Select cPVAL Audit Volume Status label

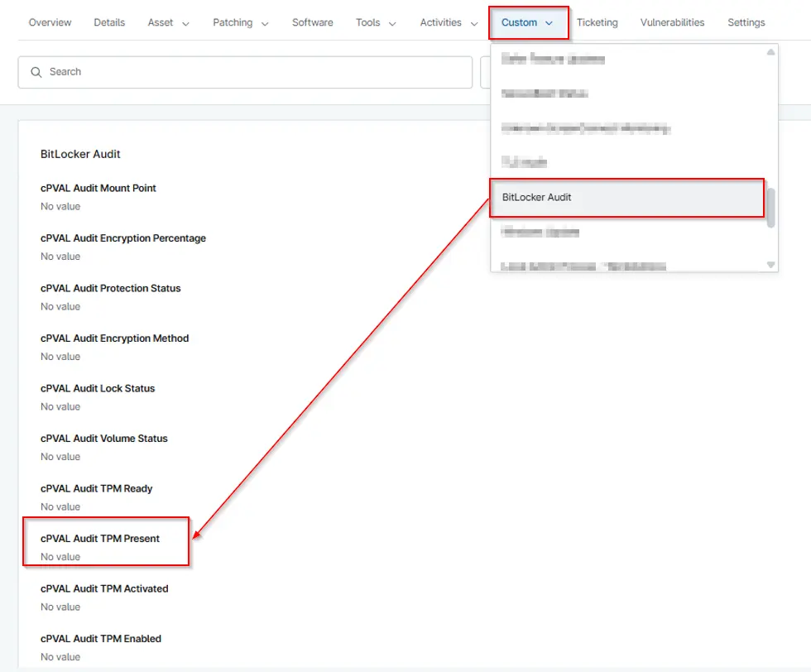point(104,439)
